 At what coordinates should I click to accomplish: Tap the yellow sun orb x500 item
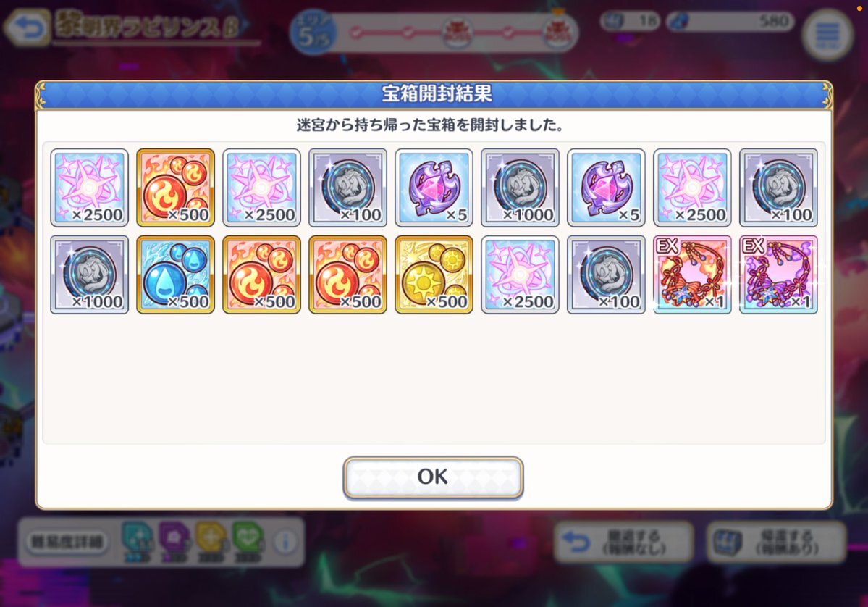point(434,275)
